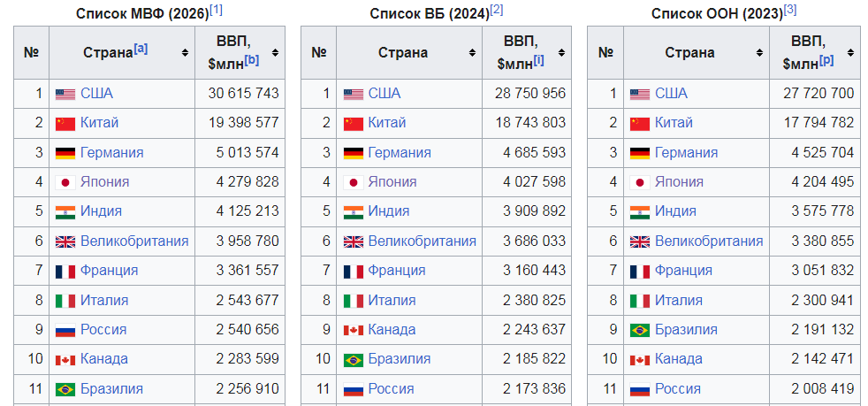Open Италия link in UN list
Image resolution: width=868 pixels, height=406 pixels.
[679, 300]
